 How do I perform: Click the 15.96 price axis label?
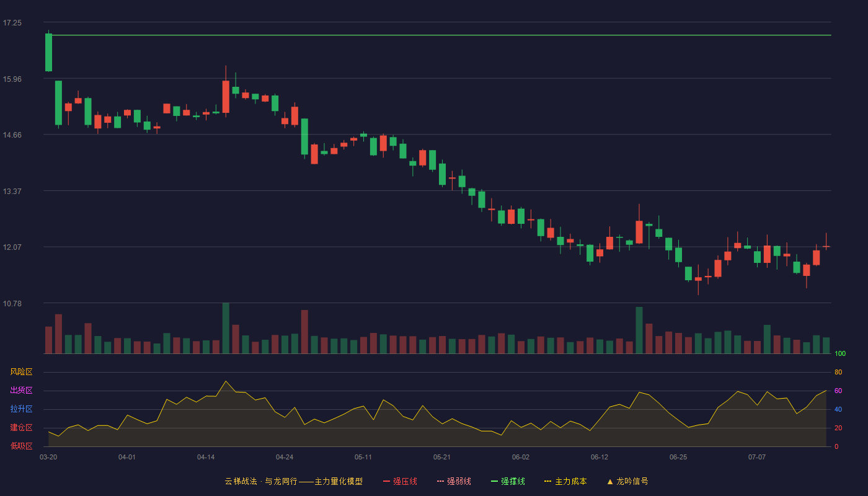pyautogui.click(x=12, y=79)
